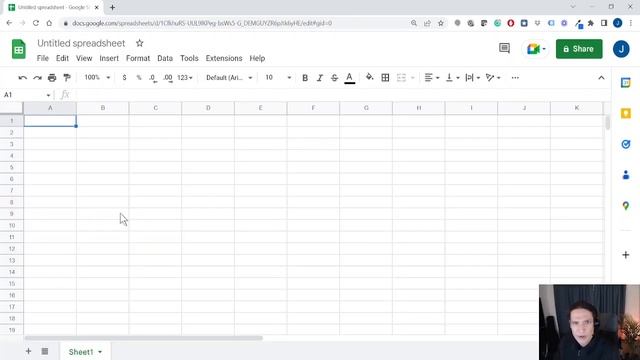Star the spreadsheet
Screen dimensions: 640x360
pyautogui.click(x=140, y=43)
